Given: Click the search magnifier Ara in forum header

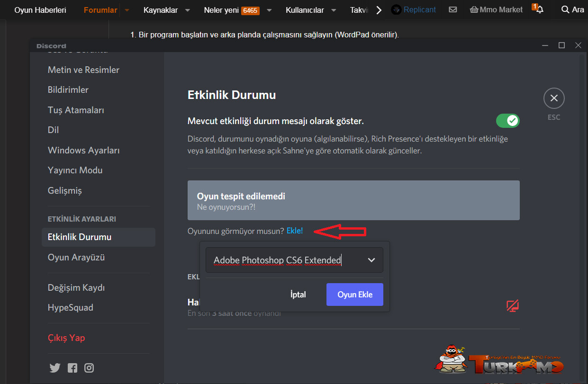Looking at the screenshot, I should coord(572,9).
